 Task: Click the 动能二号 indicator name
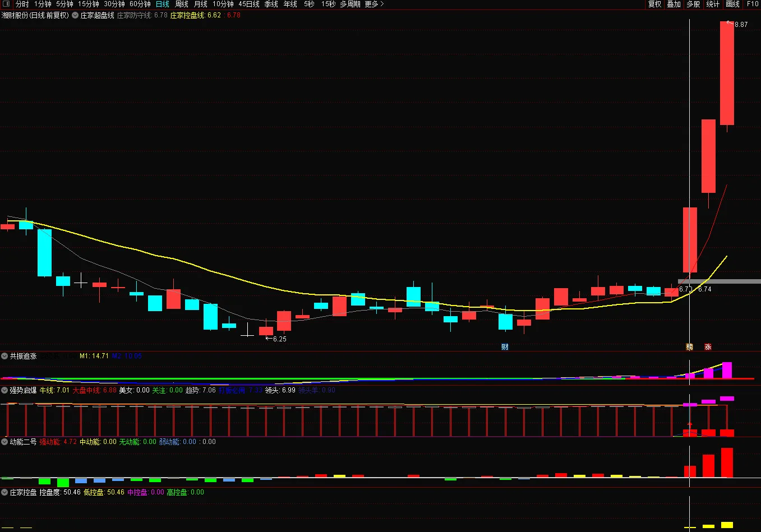(x=23, y=442)
